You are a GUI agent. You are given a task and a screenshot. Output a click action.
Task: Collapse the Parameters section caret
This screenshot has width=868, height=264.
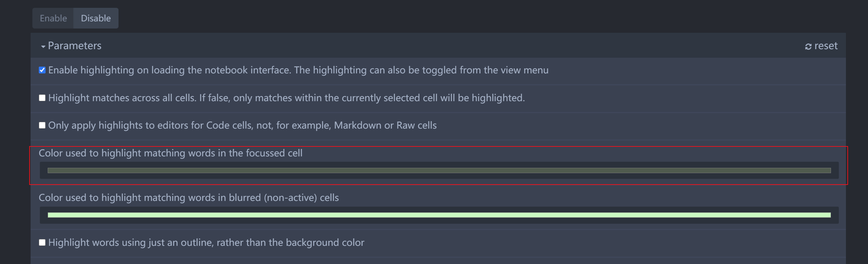43,47
